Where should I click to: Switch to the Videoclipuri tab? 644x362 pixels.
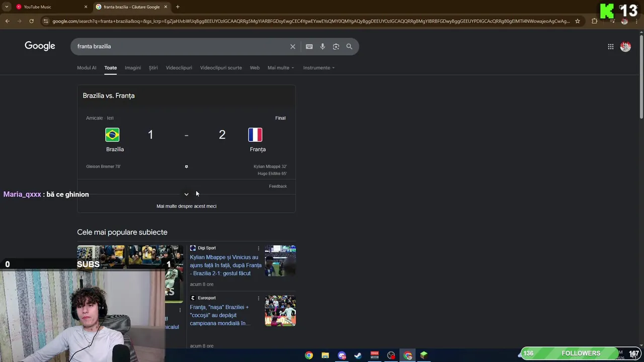point(179,68)
